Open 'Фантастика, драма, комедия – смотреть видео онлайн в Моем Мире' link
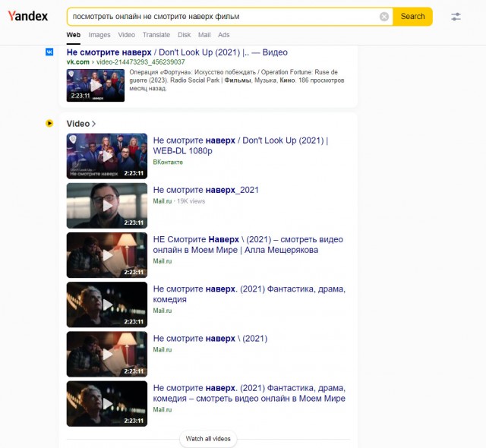486x448 pixels. point(249,393)
